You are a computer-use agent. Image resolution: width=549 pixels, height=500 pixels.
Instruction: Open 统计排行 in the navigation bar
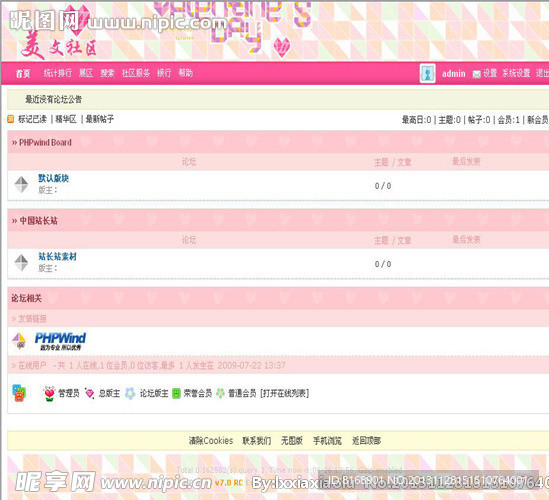click(58, 73)
